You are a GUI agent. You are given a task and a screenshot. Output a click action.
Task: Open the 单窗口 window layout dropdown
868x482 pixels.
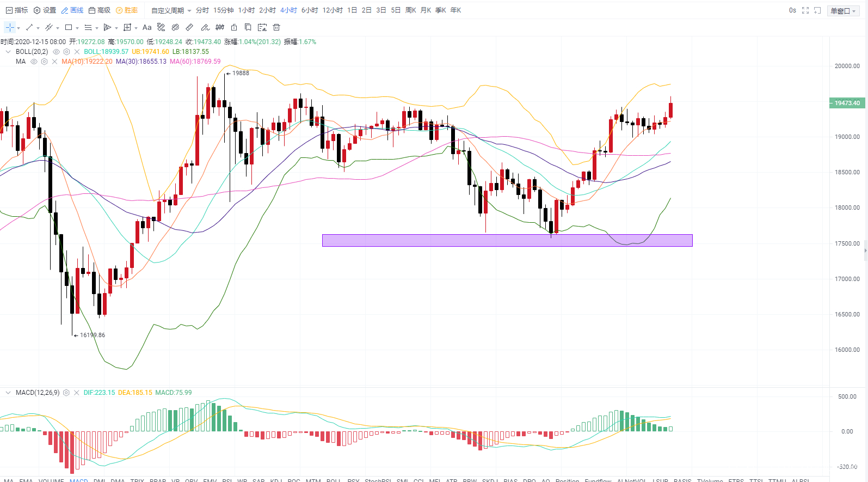(843, 11)
